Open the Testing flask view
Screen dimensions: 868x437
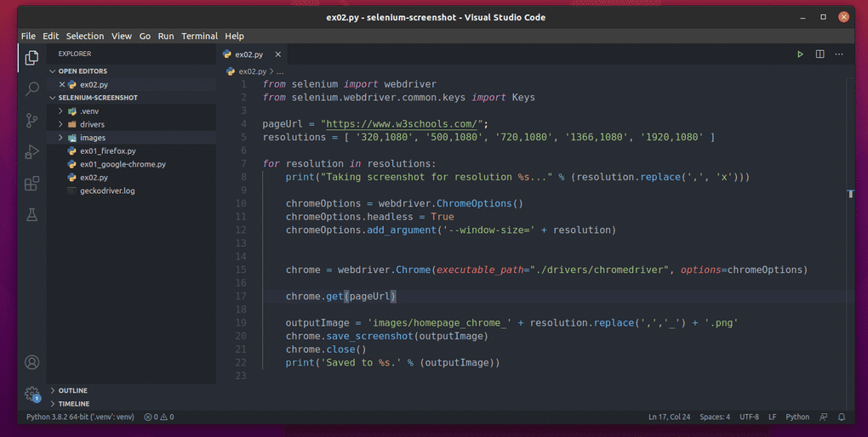click(31, 214)
